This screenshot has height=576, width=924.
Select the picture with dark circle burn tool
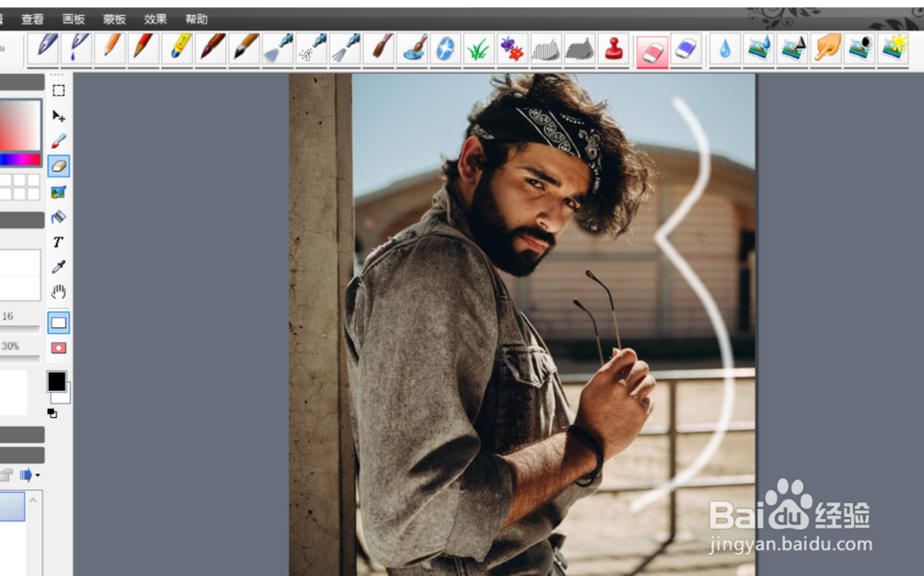point(859,50)
